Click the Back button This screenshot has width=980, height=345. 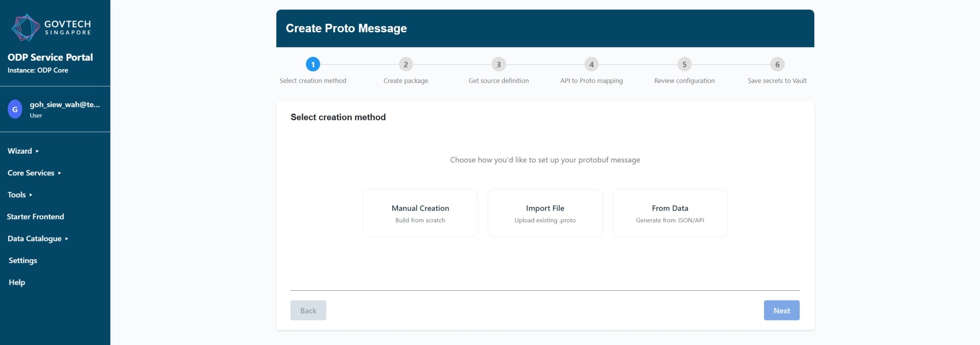[x=308, y=310]
